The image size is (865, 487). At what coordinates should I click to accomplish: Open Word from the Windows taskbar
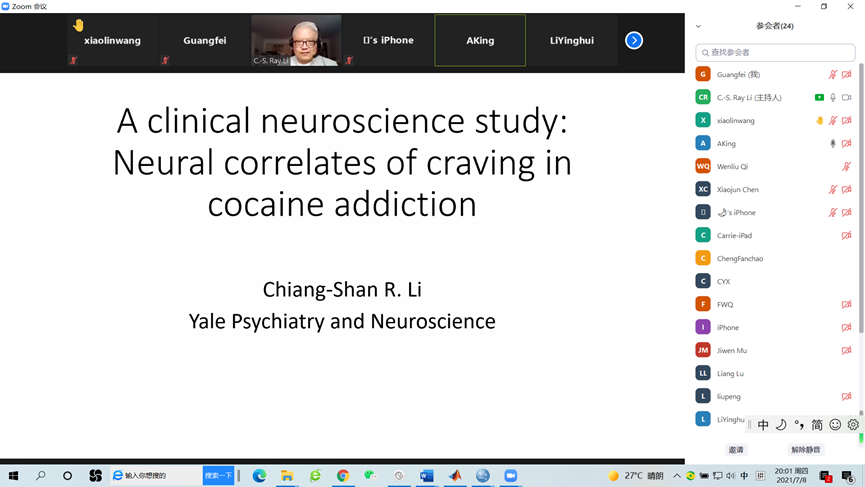[x=427, y=476]
